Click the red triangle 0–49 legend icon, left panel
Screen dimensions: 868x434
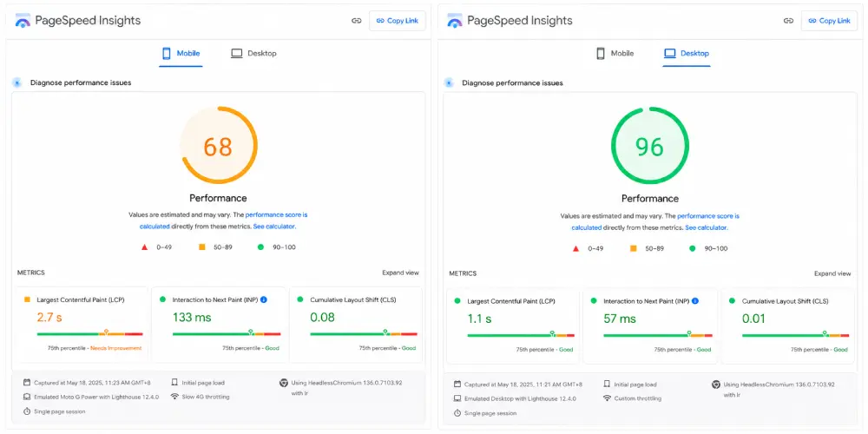(144, 247)
